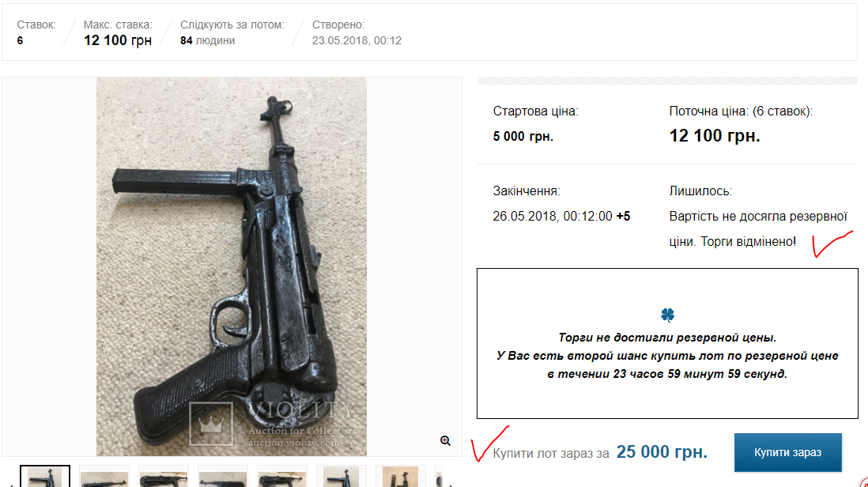The image size is (868, 487).
Task: Open the main lot photo
Action: [x=232, y=266]
